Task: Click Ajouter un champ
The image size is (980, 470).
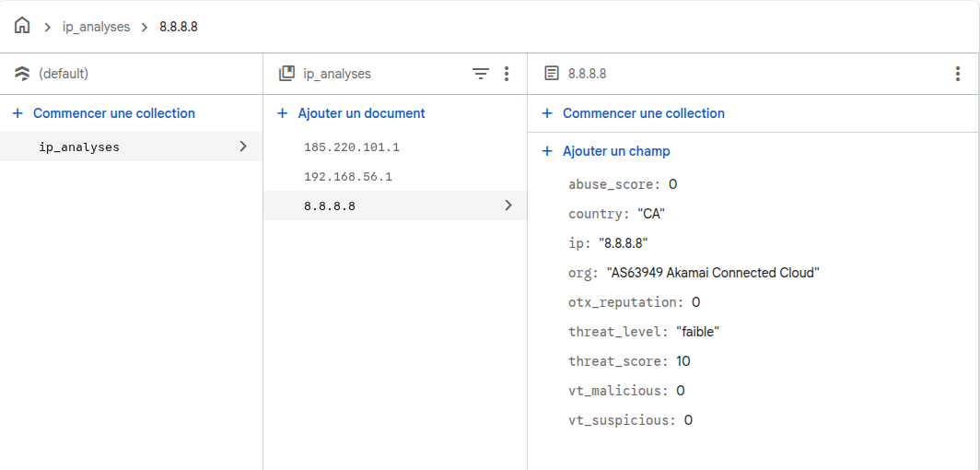Action: [616, 151]
